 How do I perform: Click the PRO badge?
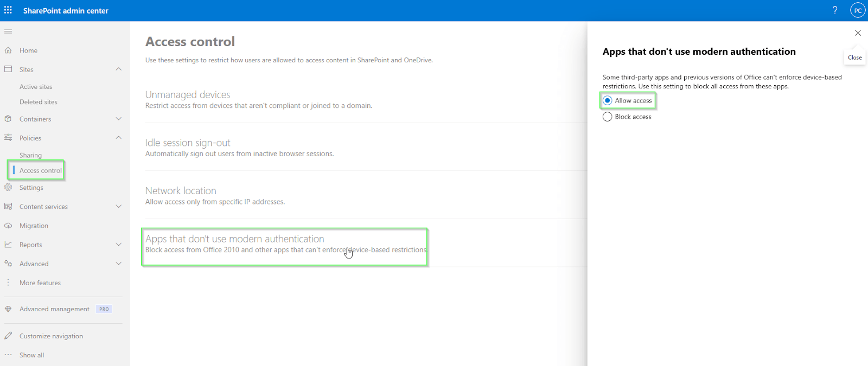click(x=104, y=309)
